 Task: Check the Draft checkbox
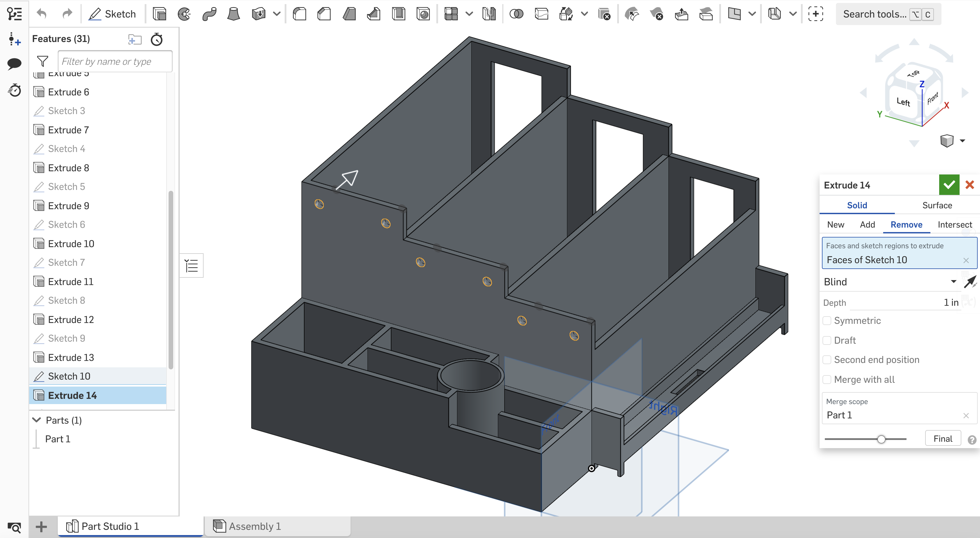(x=827, y=340)
